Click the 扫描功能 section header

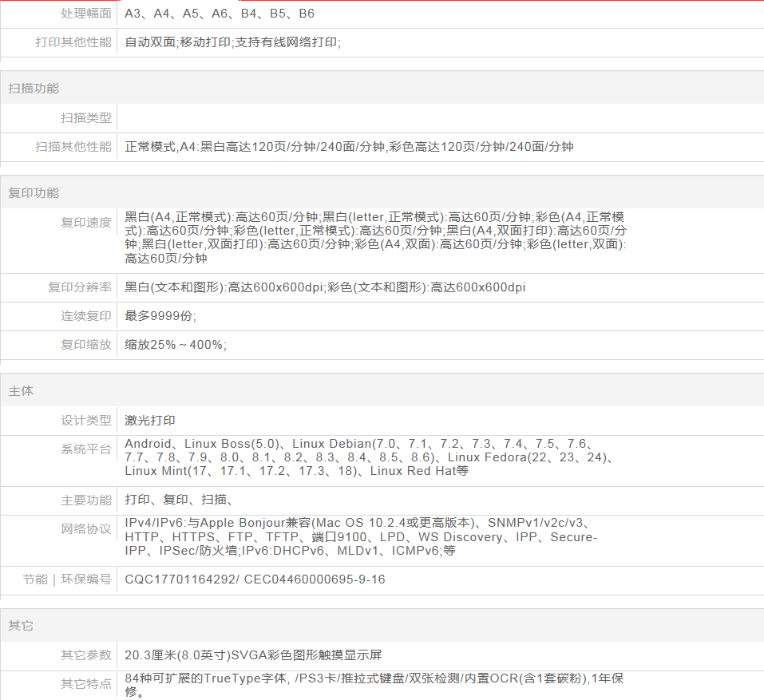34,89
